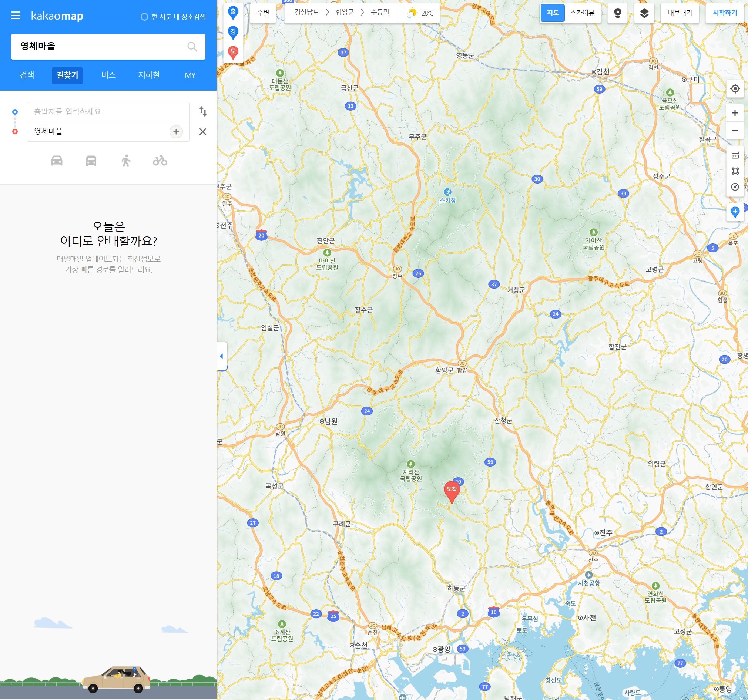Open the map layers icon

[x=644, y=13]
